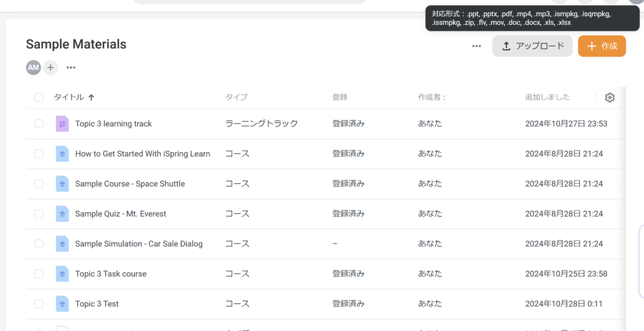Open table column settings gear

(610, 98)
